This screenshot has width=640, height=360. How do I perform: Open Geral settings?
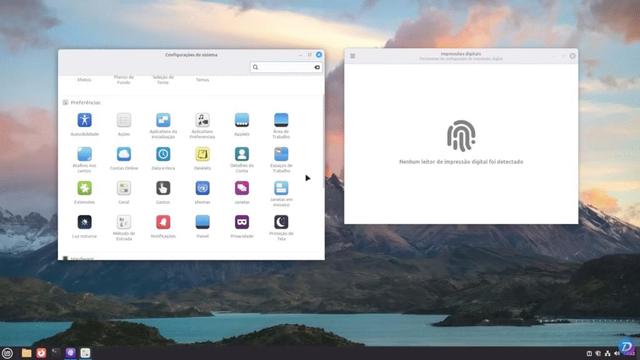124,193
